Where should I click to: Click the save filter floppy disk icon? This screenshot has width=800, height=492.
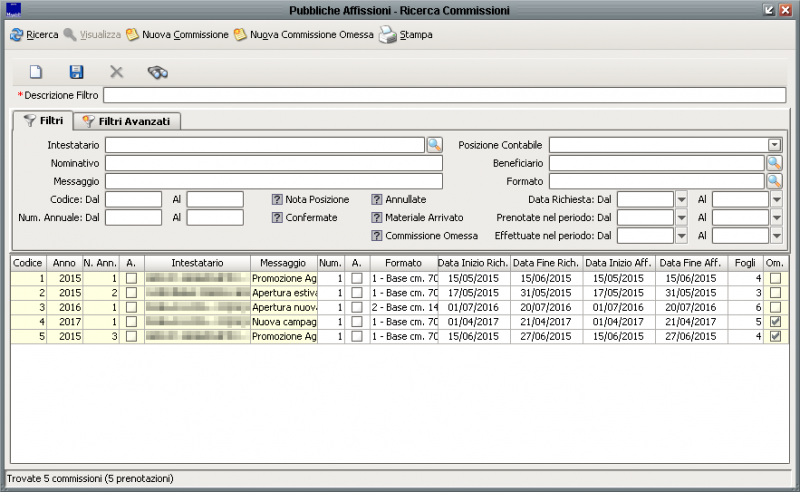pos(76,72)
